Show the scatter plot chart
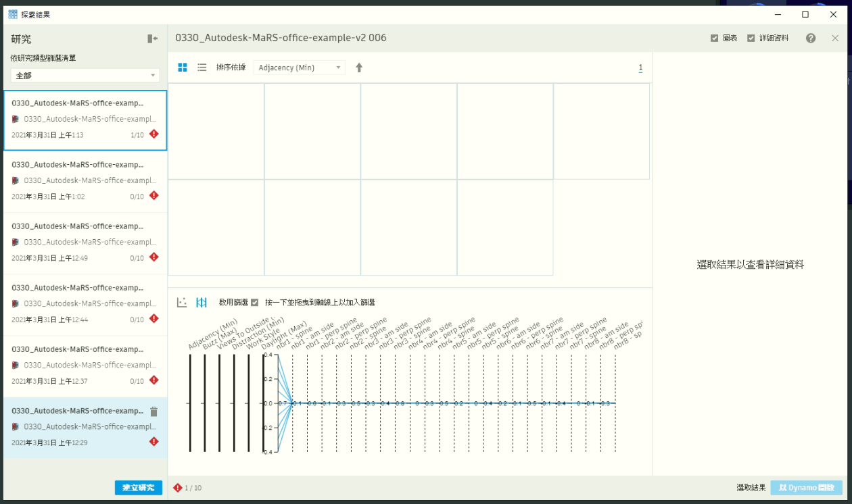The height and width of the screenshot is (504, 852). tap(182, 303)
